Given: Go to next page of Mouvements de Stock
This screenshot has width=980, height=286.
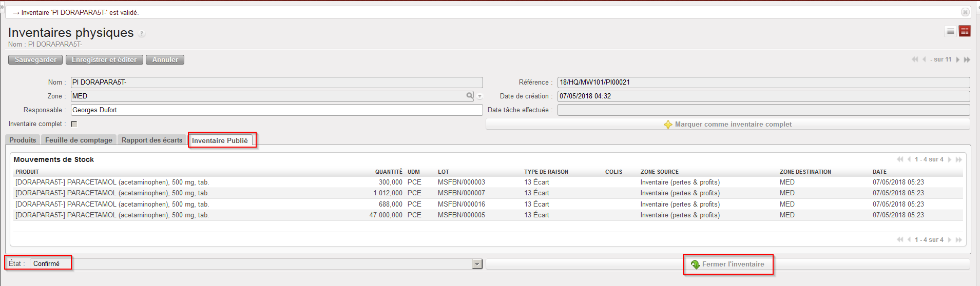Looking at the screenshot, I should pos(949,159).
